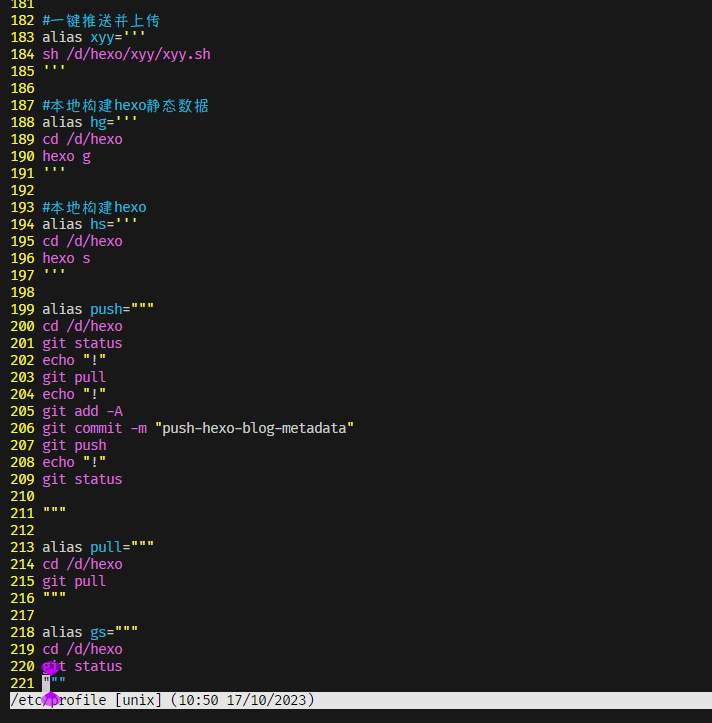Click 'echo "!"' on line 202
Viewport: 712px width, 723px height.
tap(74, 360)
